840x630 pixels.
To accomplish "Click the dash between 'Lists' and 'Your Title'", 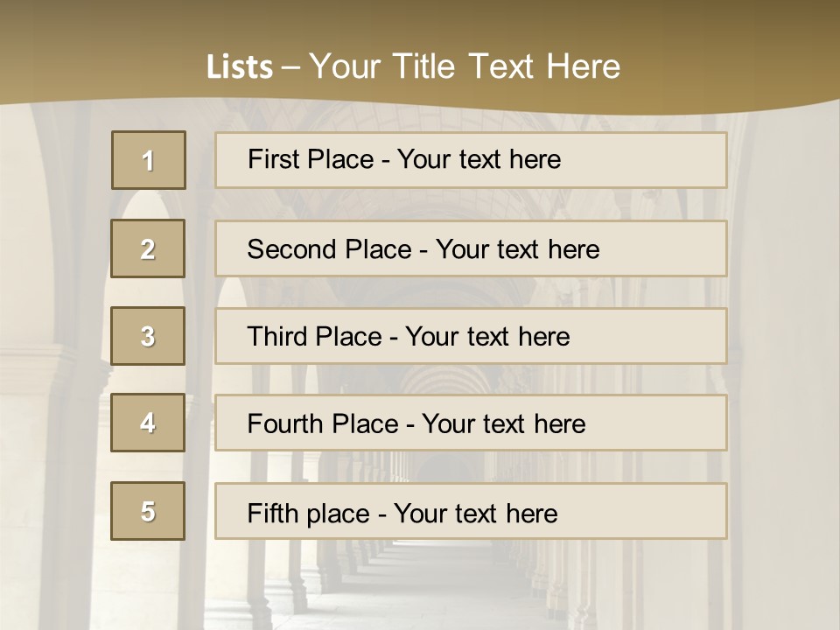I will coord(291,66).
